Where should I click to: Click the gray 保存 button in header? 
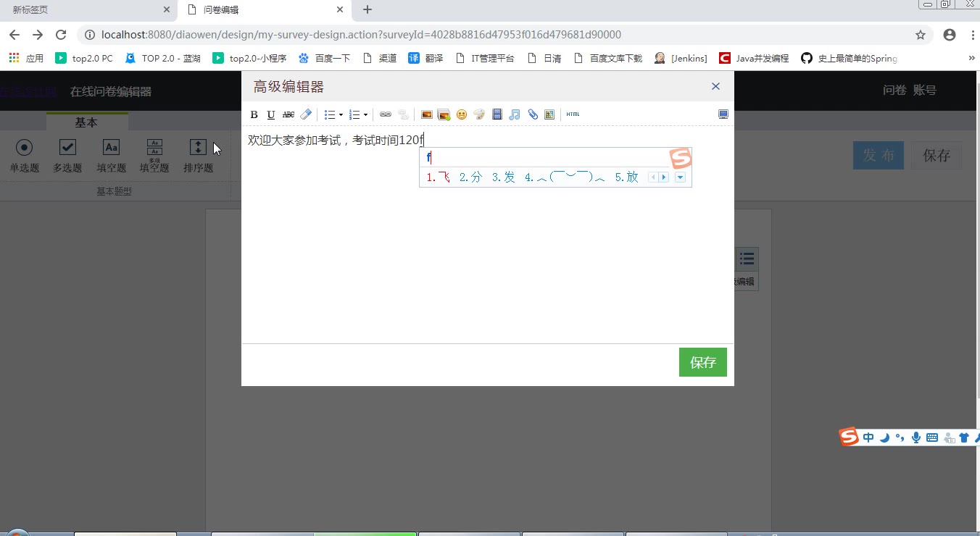[x=937, y=156]
